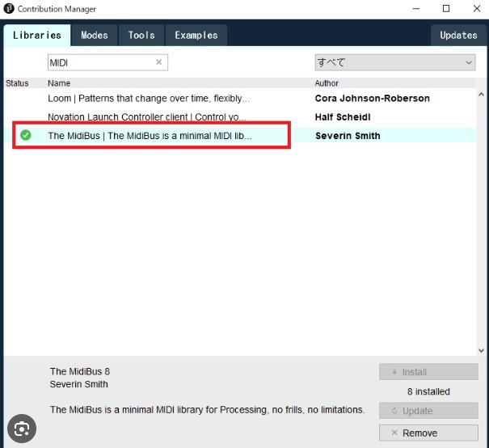The height and width of the screenshot is (448, 489).
Task: Click the Processing app icon in title bar
Action: point(10,9)
